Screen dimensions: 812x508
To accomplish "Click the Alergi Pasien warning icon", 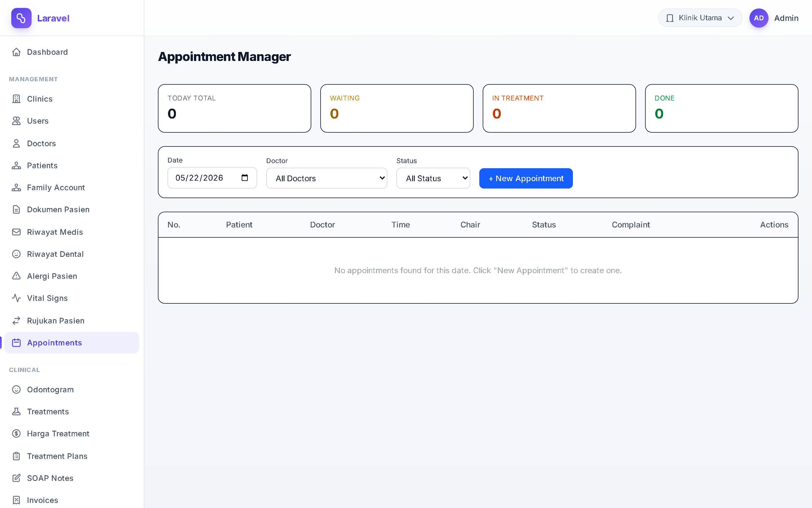I will pos(16,276).
